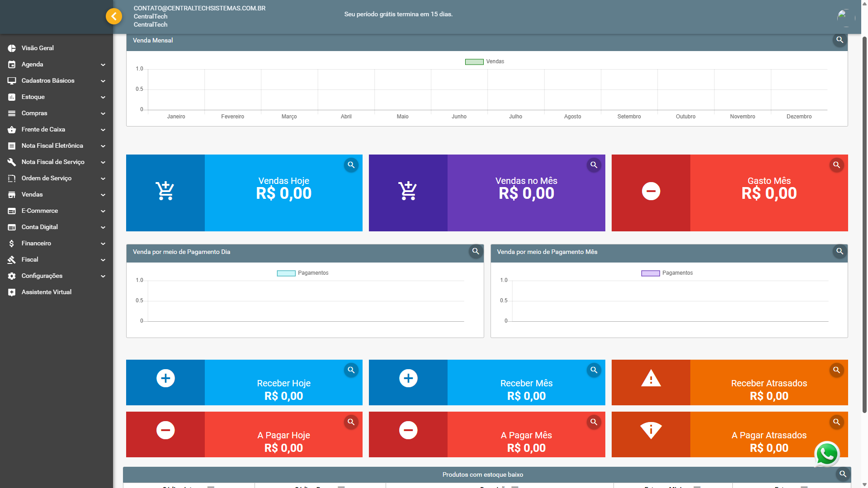868x488 pixels.
Task: Click the yellow sidebar collapse arrow button
Action: point(114,17)
